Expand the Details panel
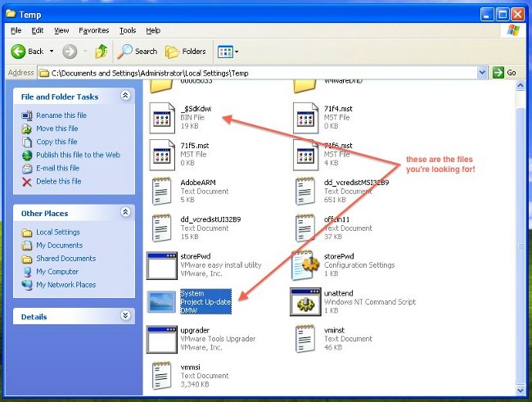532x402 pixels. 125,316
